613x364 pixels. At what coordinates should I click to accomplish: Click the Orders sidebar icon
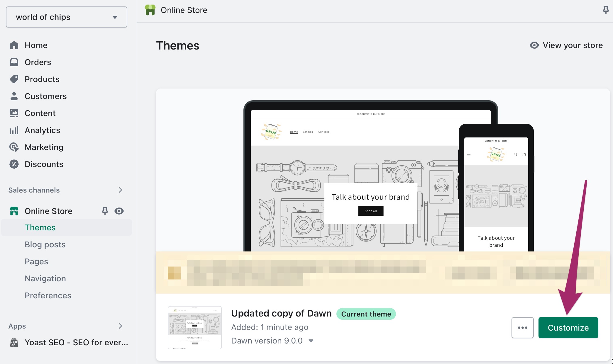[x=15, y=62]
